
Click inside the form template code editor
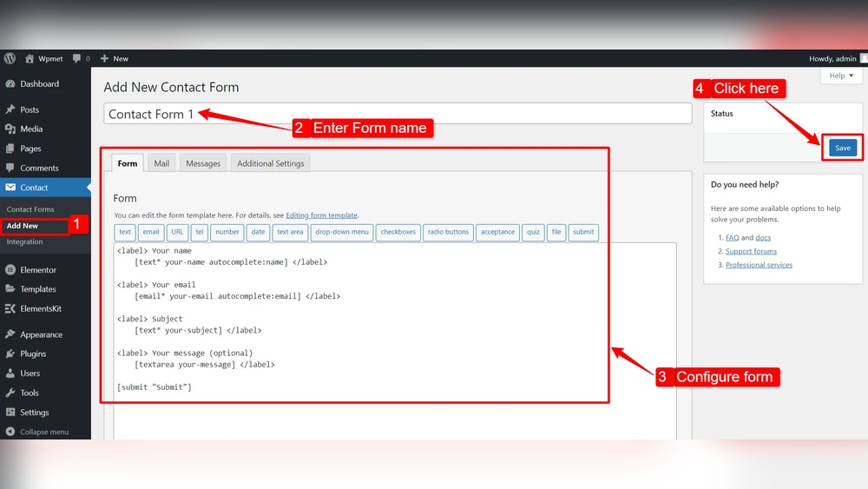coord(395,341)
